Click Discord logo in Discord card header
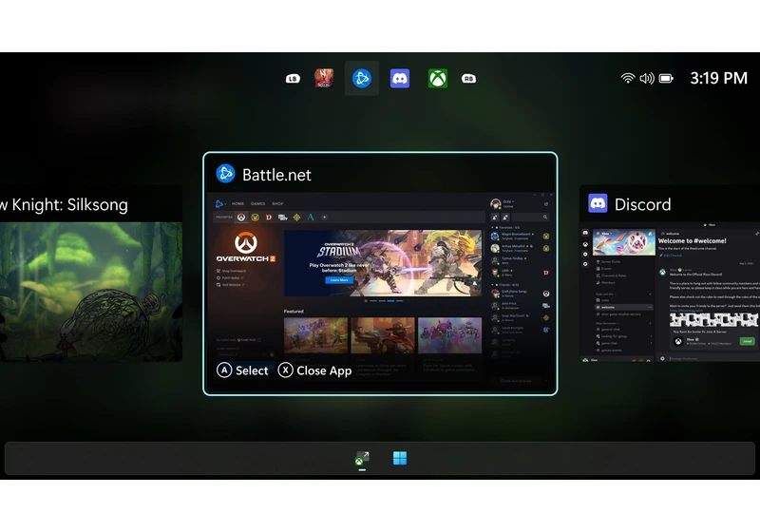Screen dimensions: 760x532 point(598,203)
